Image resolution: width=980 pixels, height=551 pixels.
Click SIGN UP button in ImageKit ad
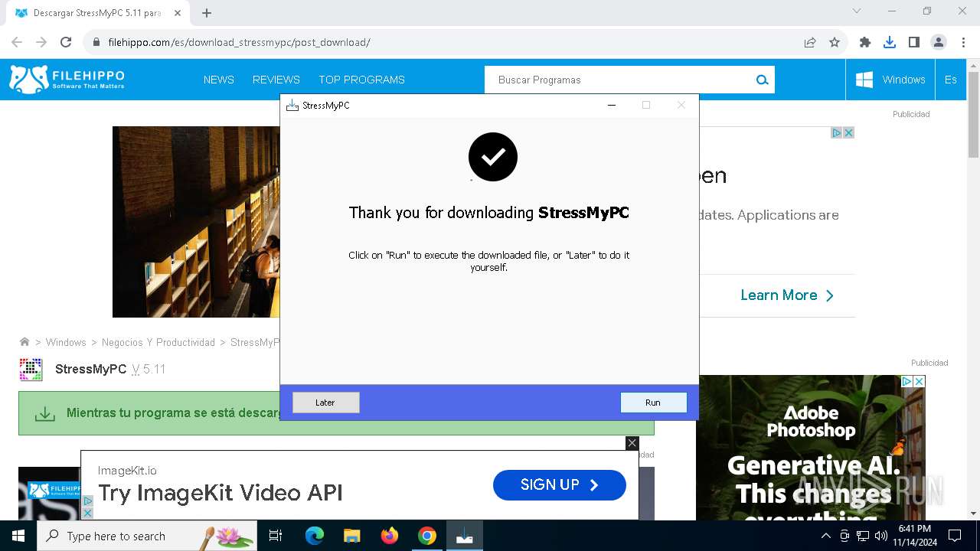pos(560,484)
